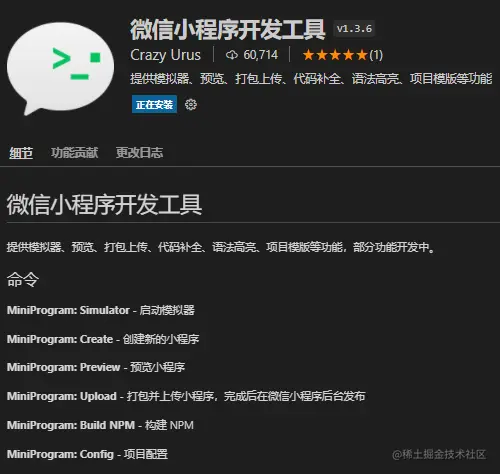The image size is (500, 474).
Task: Click the v1.3.6 version badge
Action: (354, 29)
